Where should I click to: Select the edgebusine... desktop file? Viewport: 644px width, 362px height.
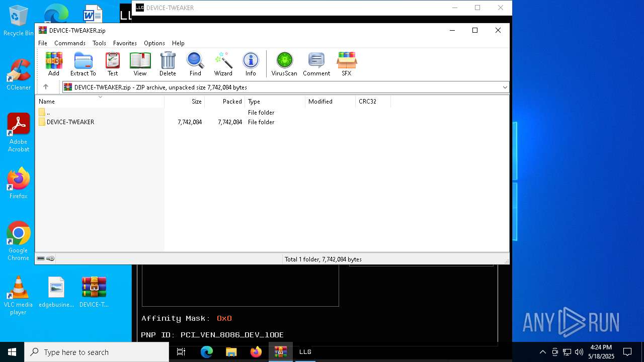(x=56, y=292)
